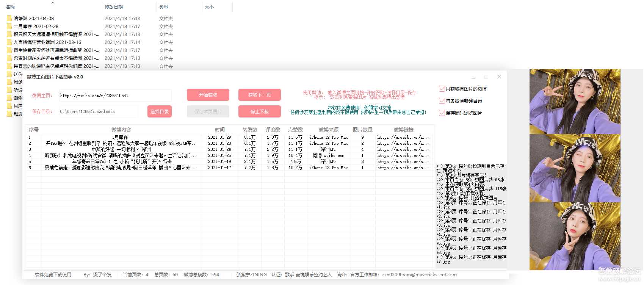
Task: Click the 微博主页 URL input field
Action: click(115, 96)
